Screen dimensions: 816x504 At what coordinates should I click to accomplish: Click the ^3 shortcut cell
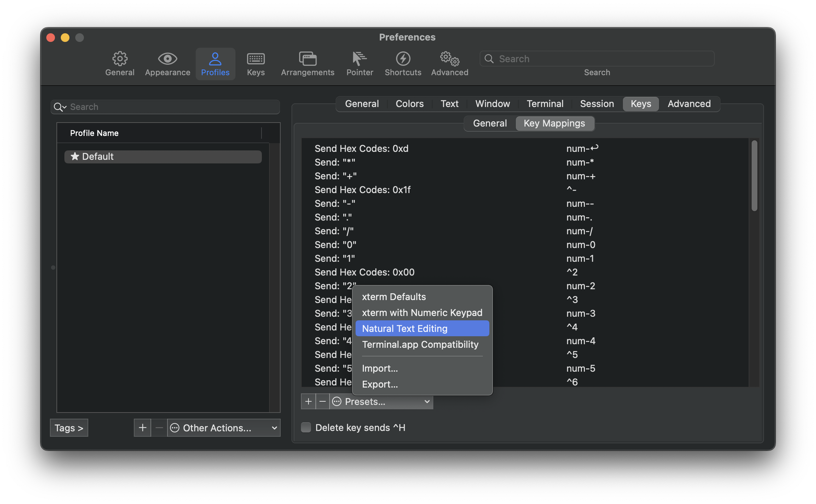coord(572,300)
